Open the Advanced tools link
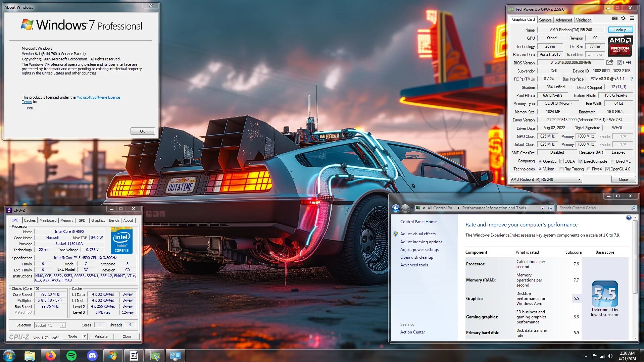This screenshot has height=362, width=644. click(414, 265)
